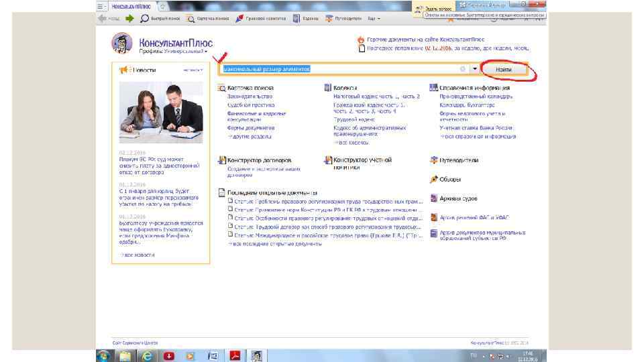Click the Новости megaphone icon
The image size is (644, 362).
[x=123, y=70]
